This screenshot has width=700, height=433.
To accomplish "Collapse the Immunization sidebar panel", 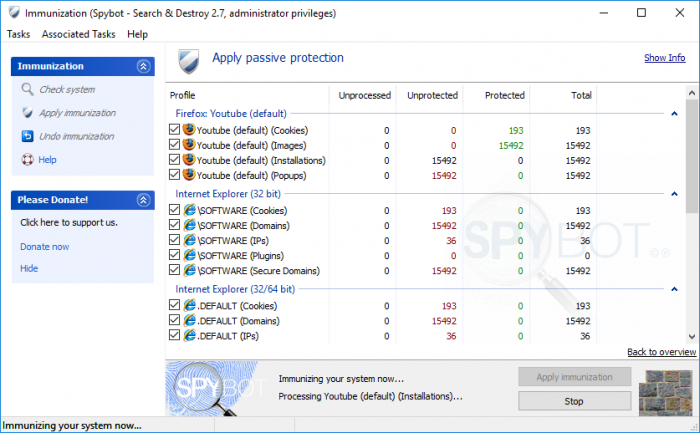I will tap(143, 67).
